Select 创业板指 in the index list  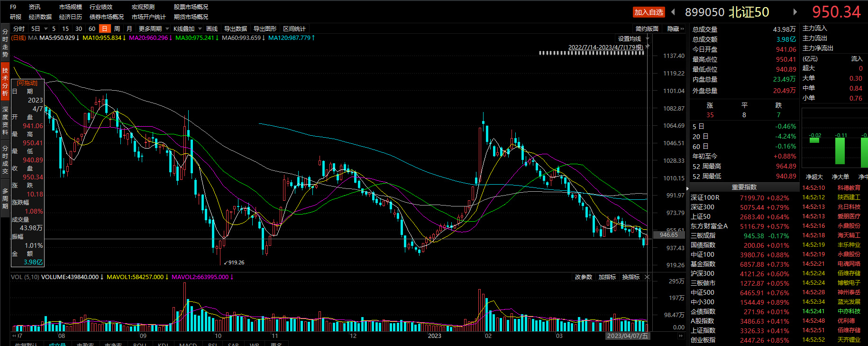click(703, 340)
